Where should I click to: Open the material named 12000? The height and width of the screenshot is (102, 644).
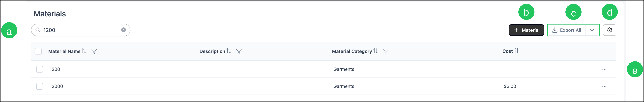56,86
